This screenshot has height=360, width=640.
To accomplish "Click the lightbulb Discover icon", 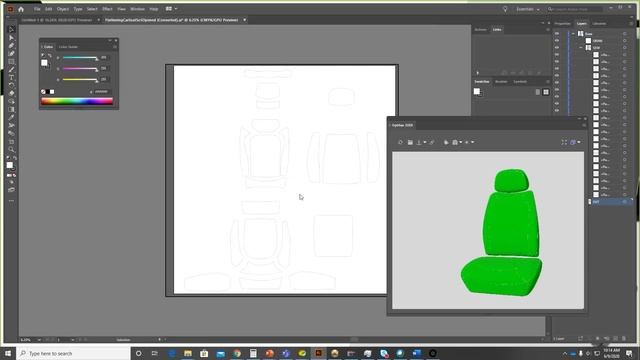I will (505, 9).
